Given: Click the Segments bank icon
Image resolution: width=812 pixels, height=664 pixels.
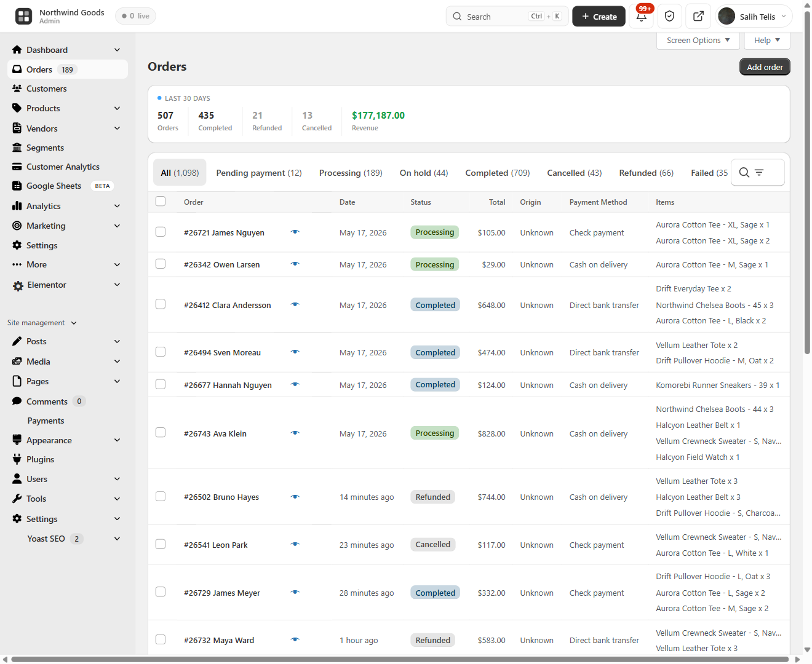Looking at the screenshot, I should pyautogui.click(x=17, y=148).
